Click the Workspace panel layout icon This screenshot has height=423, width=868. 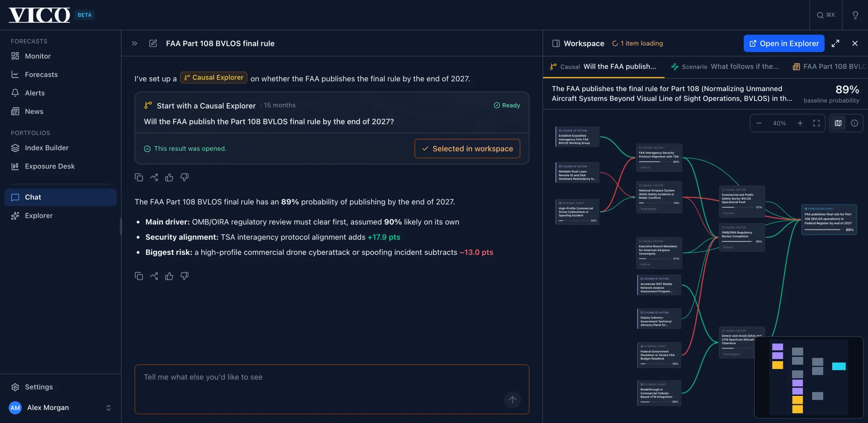(x=556, y=43)
